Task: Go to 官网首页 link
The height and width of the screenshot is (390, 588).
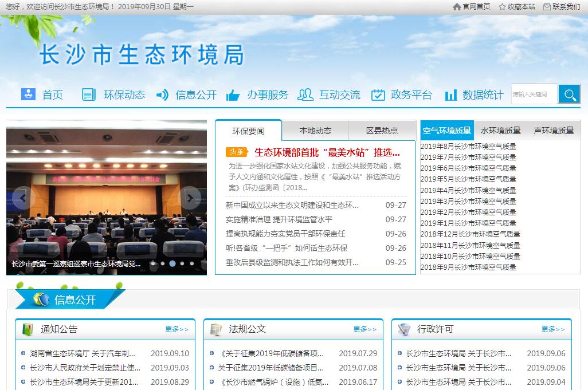Action: pyautogui.click(x=476, y=7)
